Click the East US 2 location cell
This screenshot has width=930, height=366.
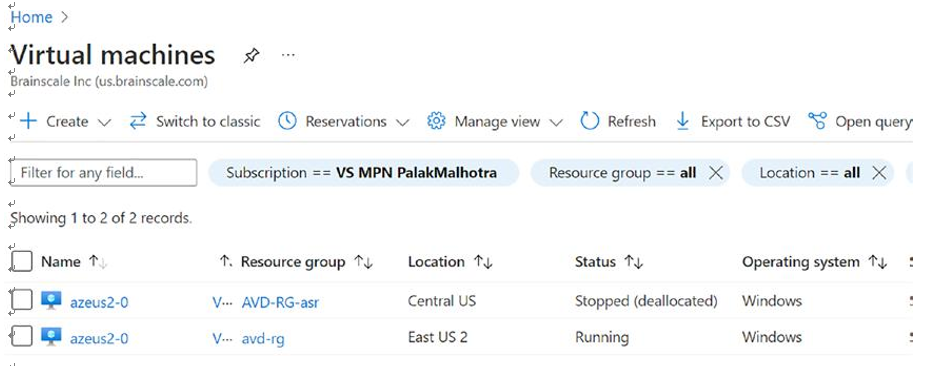tap(438, 337)
